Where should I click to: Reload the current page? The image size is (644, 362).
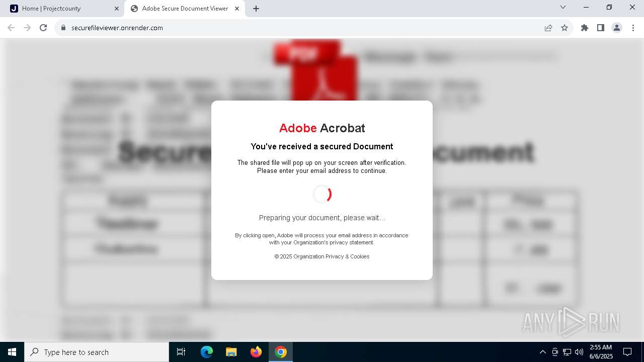tap(43, 28)
